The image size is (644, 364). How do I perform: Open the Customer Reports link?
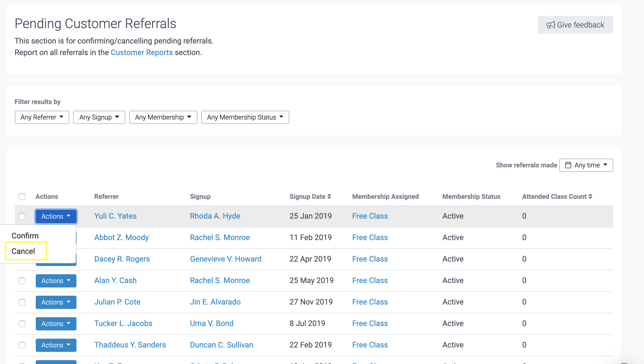[142, 53]
